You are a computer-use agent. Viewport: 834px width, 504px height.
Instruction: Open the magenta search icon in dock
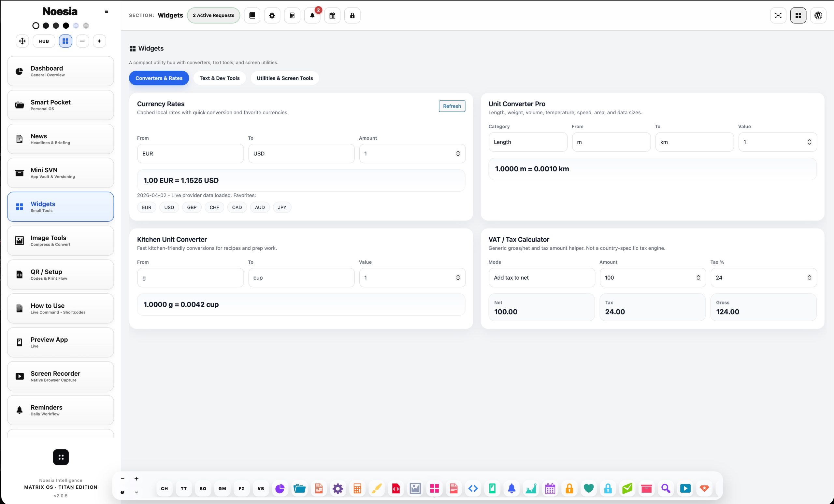coord(666,488)
